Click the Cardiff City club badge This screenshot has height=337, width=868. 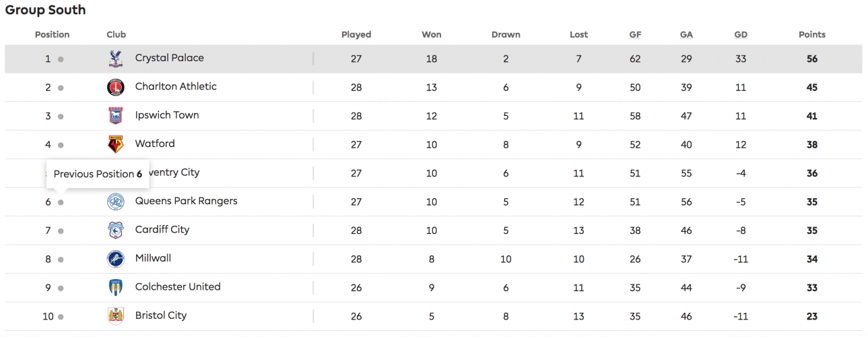116,231
